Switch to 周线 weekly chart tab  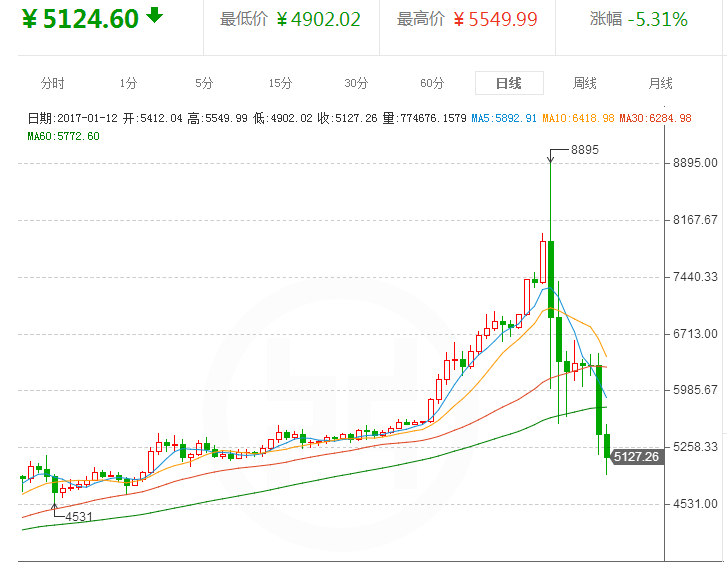coord(585,83)
